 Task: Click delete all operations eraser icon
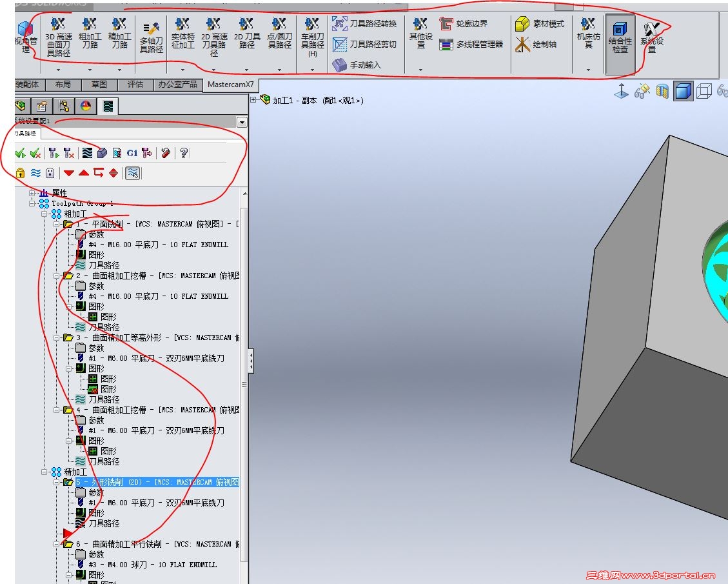[166, 153]
